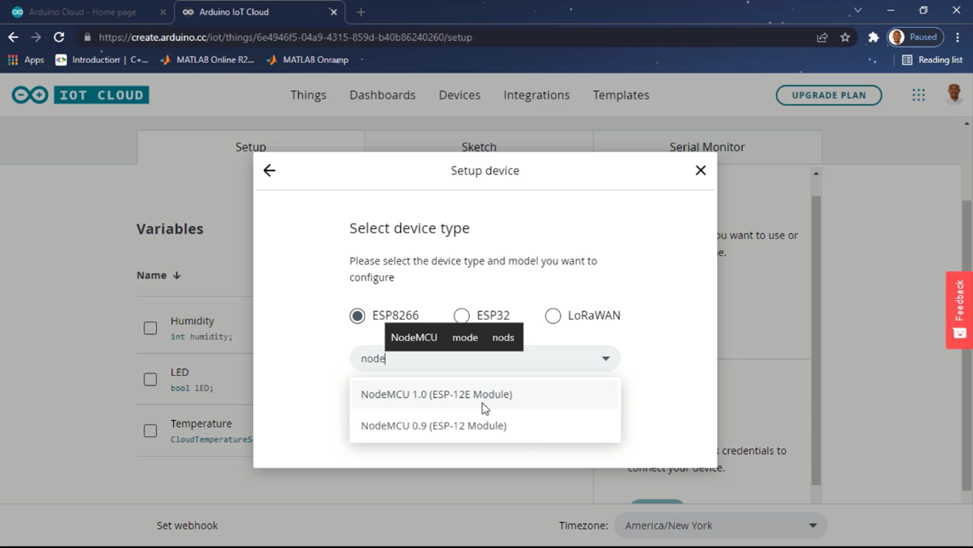This screenshot has width=973, height=548.
Task: Switch to the Serial Monitor tab
Action: pos(707,146)
